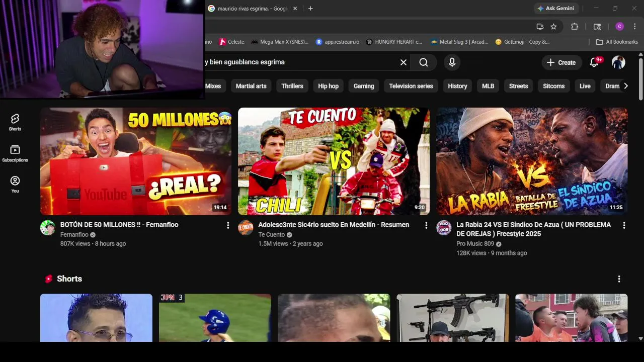644x362 pixels.
Task: Open the Chrome extensions puzzle icon
Action: (575, 27)
